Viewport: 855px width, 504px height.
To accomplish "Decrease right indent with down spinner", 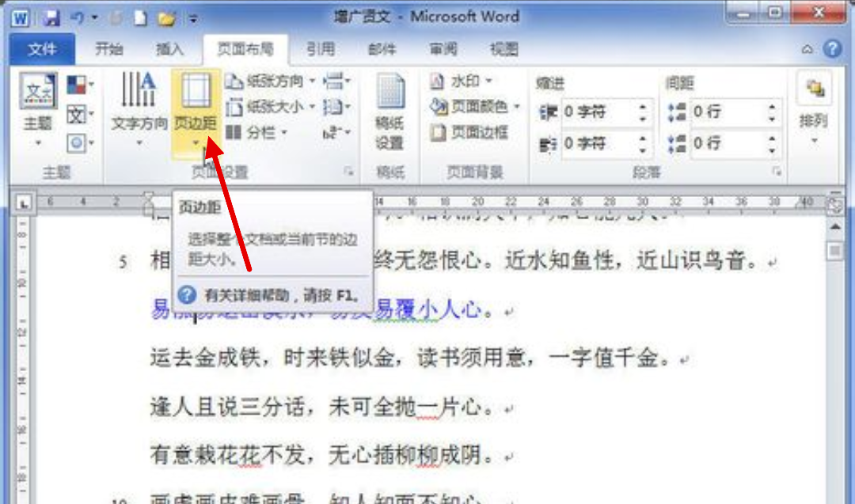I will pos(643,150).
